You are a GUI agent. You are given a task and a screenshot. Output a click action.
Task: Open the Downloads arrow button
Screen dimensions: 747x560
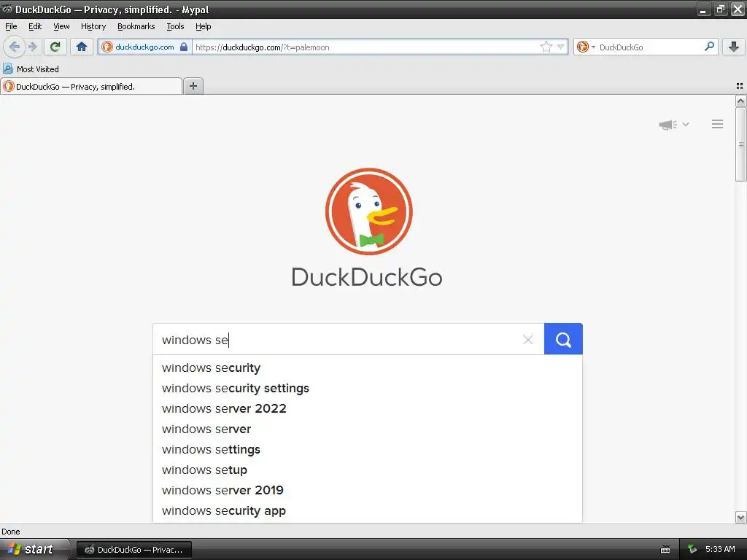[x=734, y=47]
